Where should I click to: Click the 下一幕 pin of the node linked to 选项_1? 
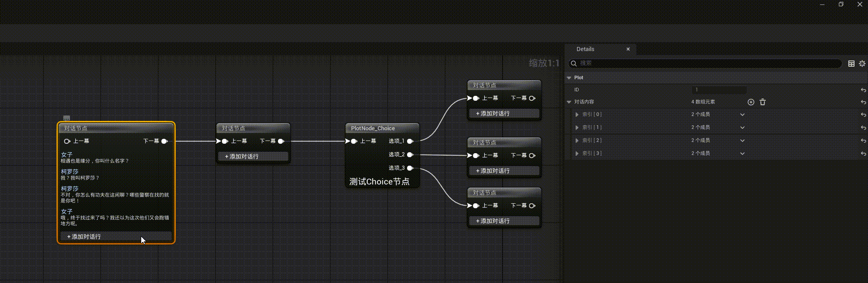[532, 98]
